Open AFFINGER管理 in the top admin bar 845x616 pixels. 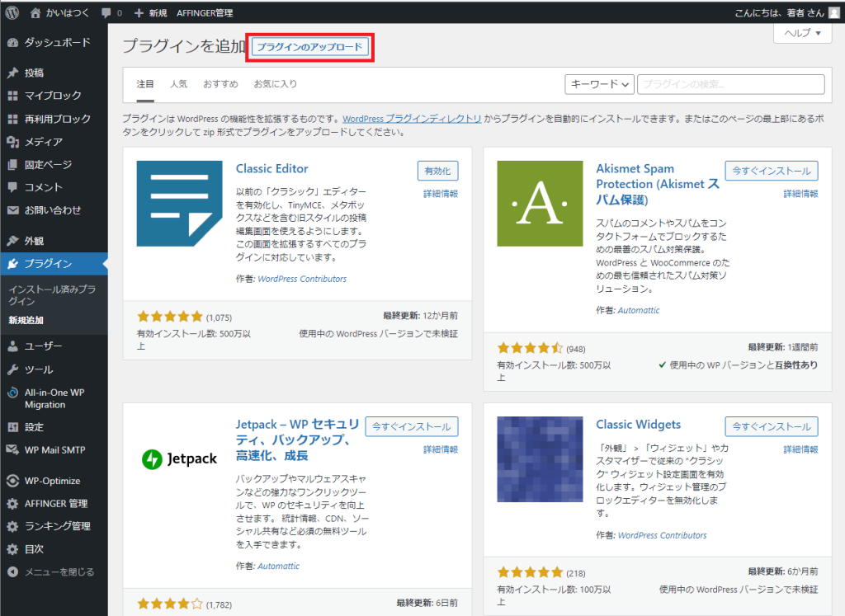[x=205, y=13]
